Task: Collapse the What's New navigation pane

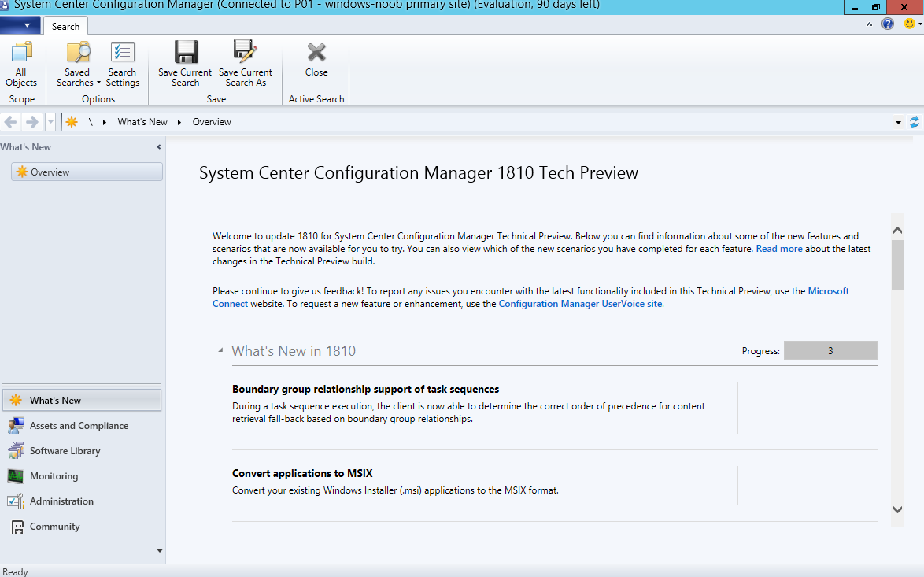Action: 159,147
